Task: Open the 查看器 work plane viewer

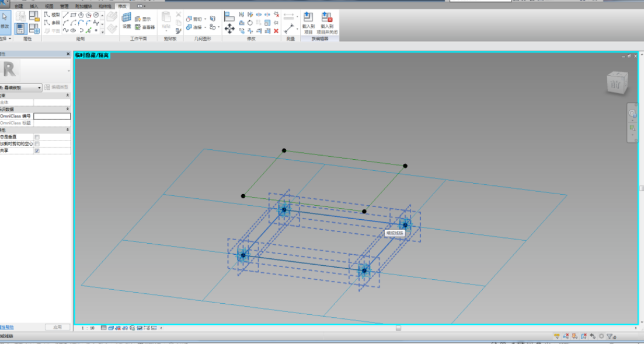Action: pyautogui.click(x=145, y=27)
